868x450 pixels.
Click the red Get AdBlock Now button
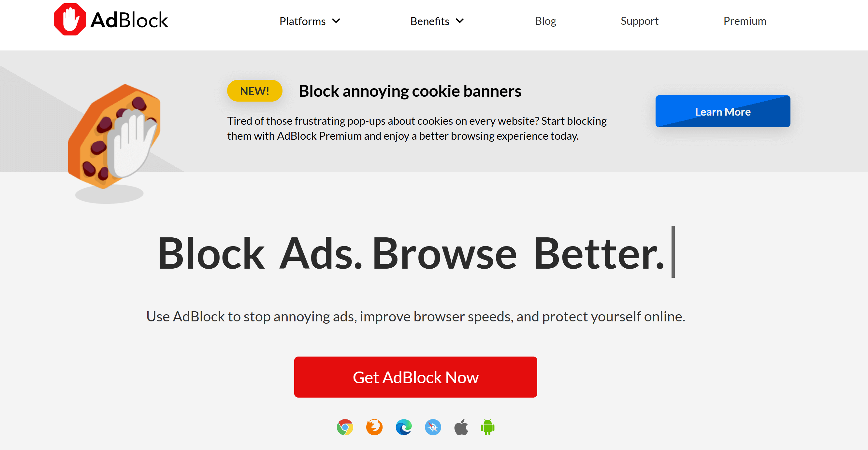(415, 377)
